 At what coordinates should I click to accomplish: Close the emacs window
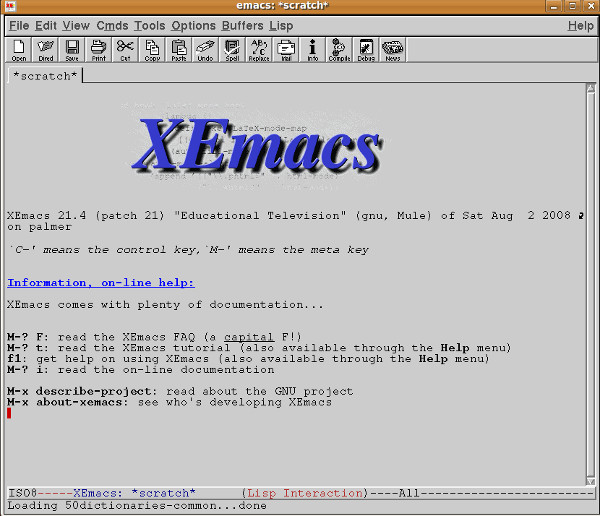(x=591, y=6)
